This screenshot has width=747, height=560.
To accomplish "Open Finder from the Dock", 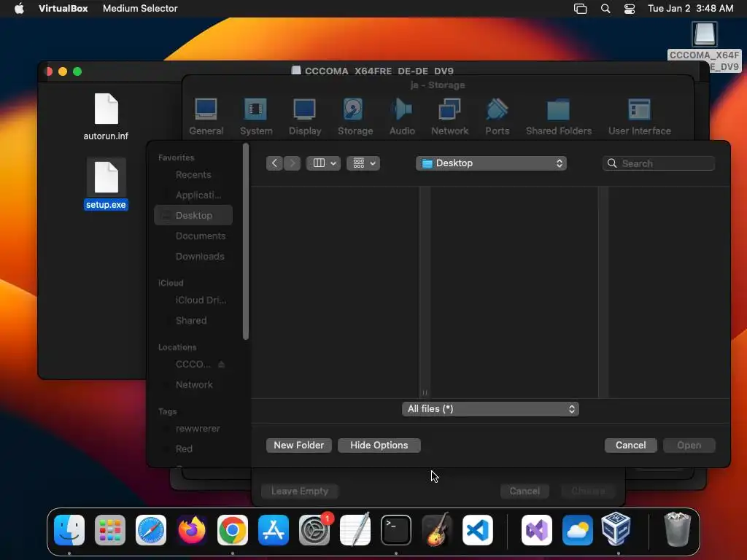I will 69,530.
